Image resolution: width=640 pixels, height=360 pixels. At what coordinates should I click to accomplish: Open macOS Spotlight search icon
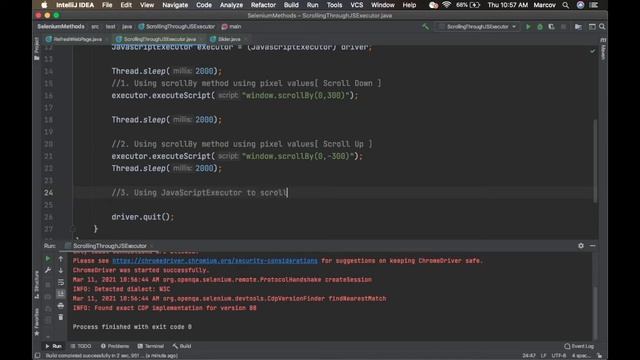[565, 5]
